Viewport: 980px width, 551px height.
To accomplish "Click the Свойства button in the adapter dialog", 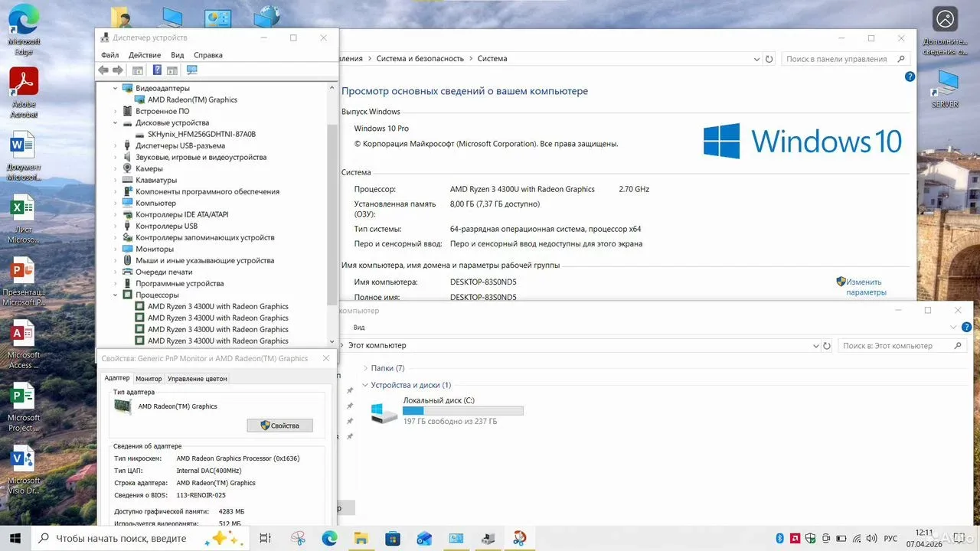I will (279, 425).
